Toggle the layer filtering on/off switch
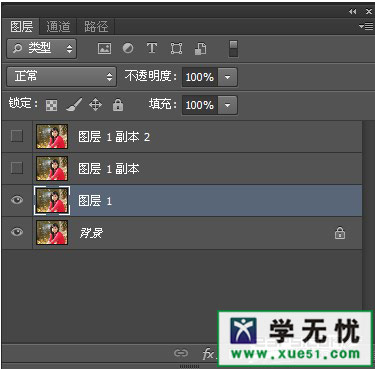Image resolution: width=375 pixels, height=369 pixels. pyautogui.click(x=233, y=49)
